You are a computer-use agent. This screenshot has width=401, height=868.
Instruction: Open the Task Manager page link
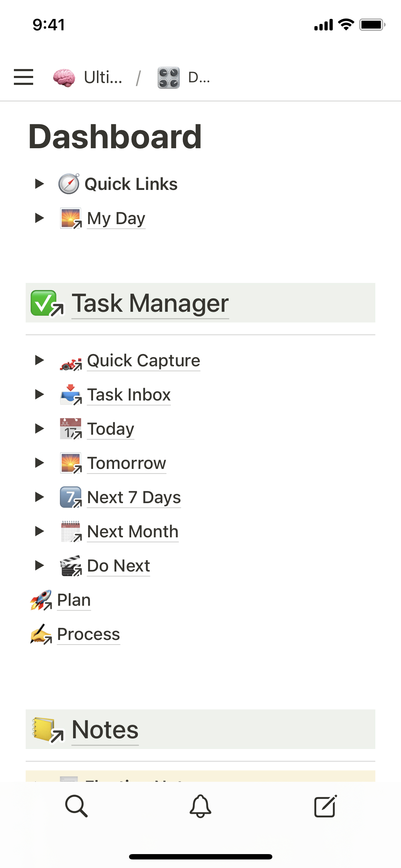(x=150, y=303)
